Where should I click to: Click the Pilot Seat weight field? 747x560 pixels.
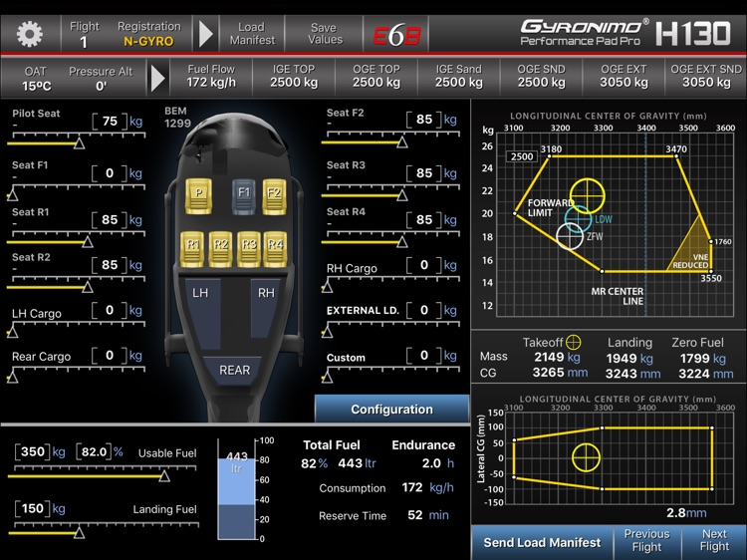click(110, 121)
